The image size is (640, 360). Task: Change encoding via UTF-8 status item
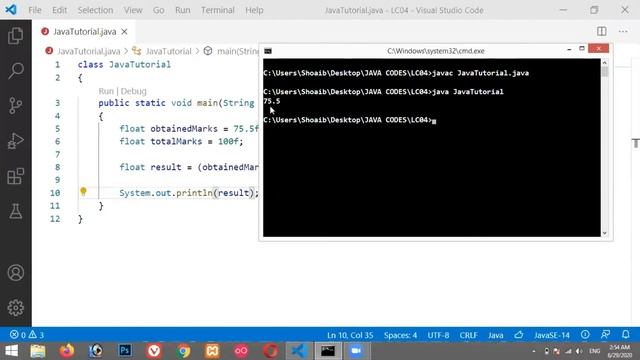[438, 335]
